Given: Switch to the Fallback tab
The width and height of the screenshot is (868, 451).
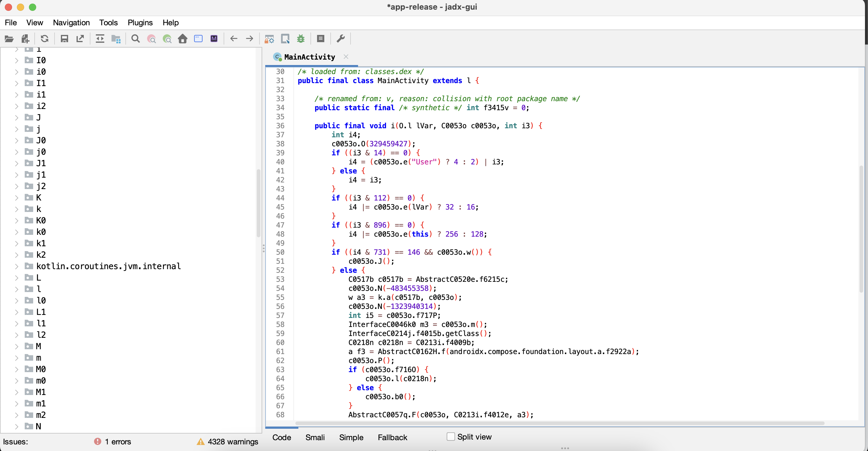Looking at the screenshot, I should (392, 437).
